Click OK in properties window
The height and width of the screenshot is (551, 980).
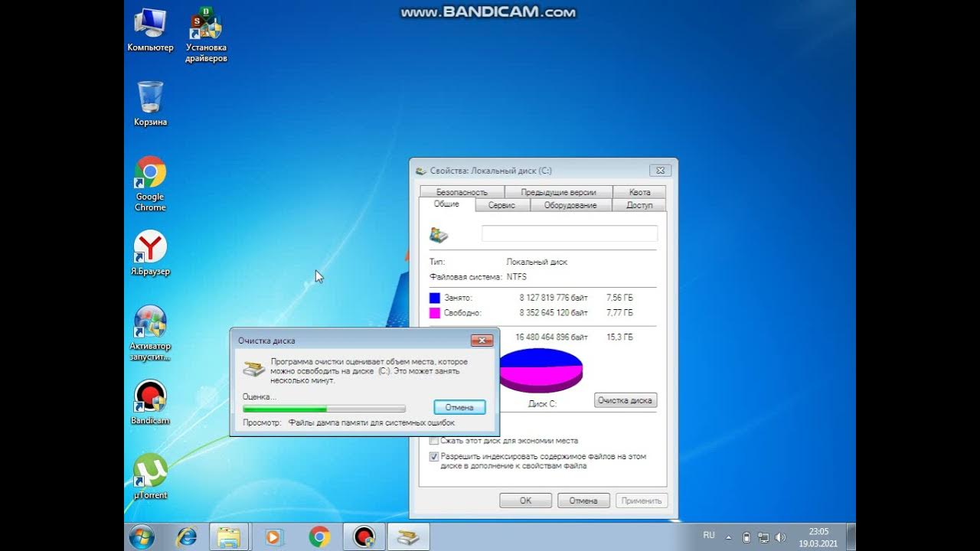(525, 500)
